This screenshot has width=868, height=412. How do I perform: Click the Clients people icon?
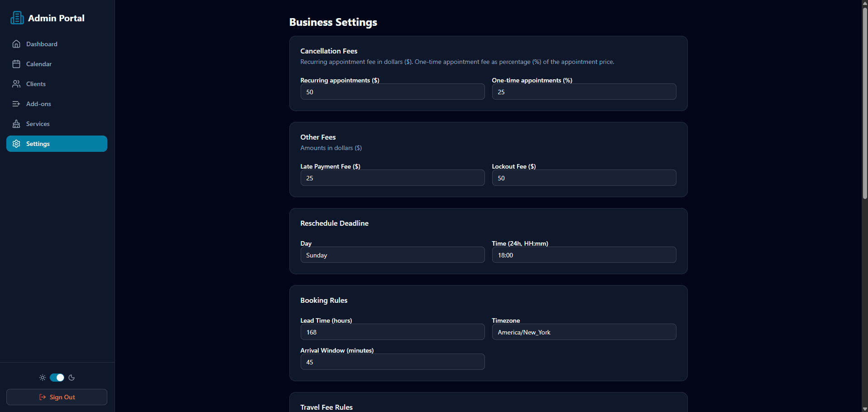16,83
